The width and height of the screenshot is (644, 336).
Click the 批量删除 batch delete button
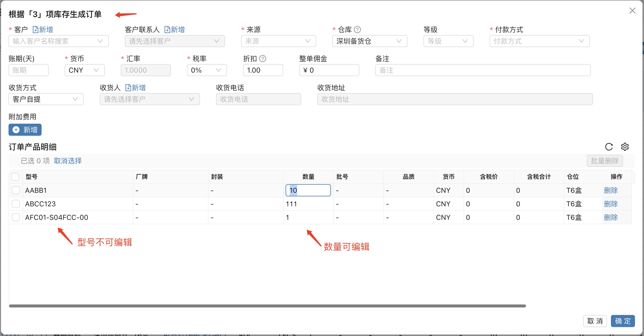click(x=605, y=160)
